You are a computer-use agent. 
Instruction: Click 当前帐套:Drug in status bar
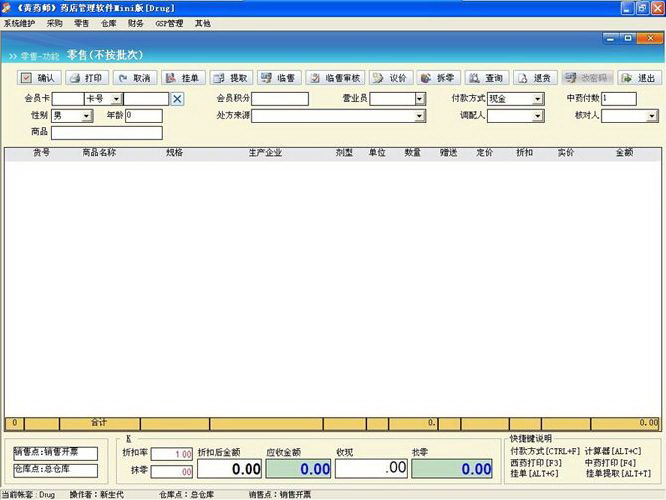[x=28, y=495]
